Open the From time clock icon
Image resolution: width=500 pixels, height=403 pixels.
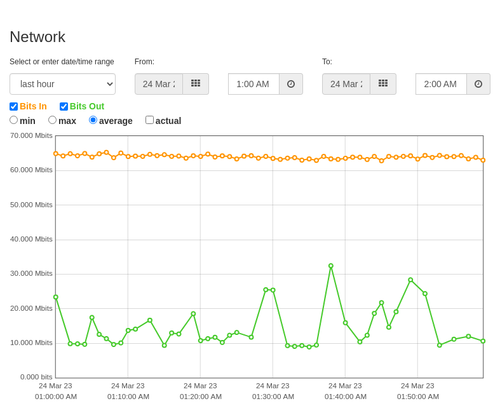pyautogui.click(x=291, y=84)
